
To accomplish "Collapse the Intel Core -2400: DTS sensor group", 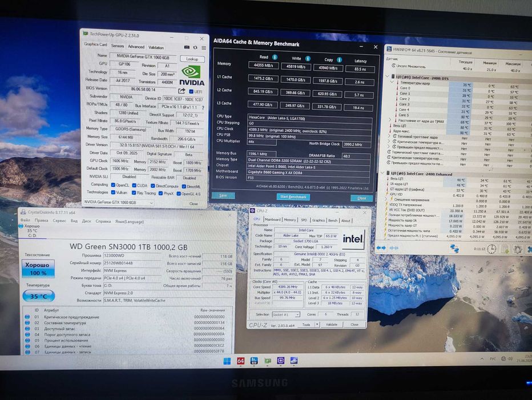I will click(388, 77).
